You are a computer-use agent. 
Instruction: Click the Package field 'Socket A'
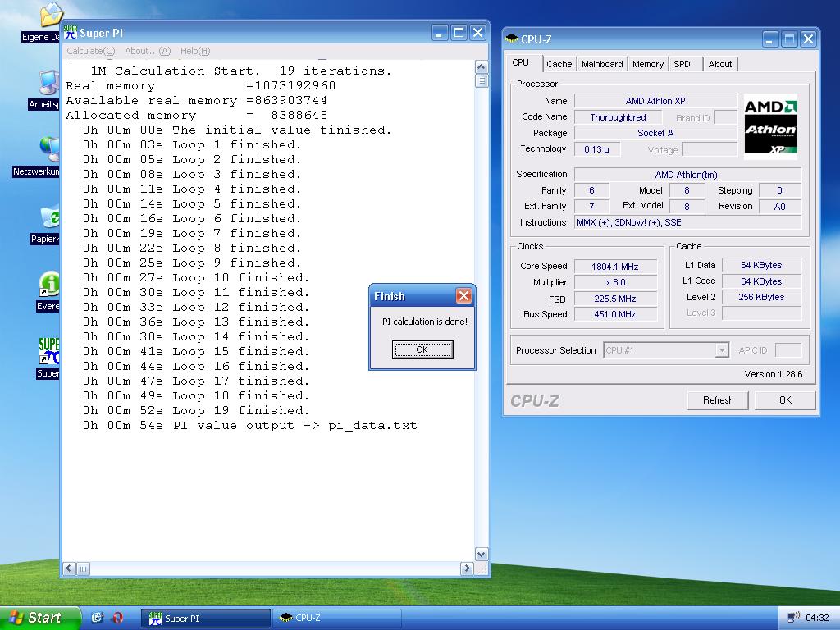pyautogui.click(x=655, y=133)
